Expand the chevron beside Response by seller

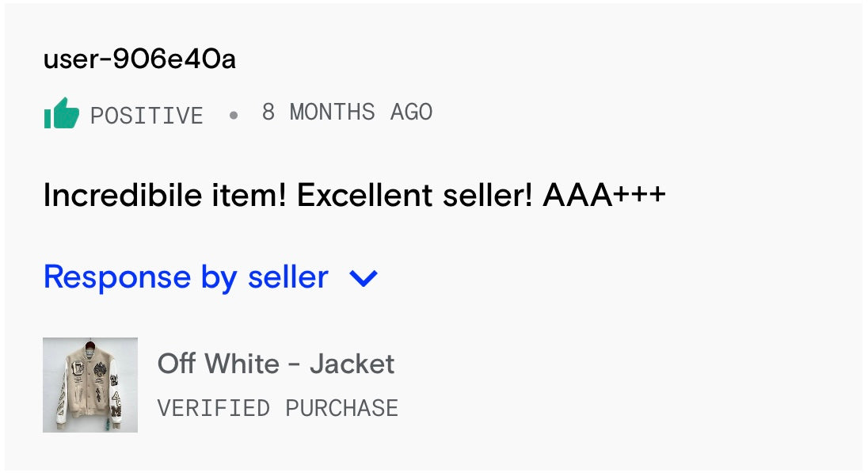click(x=364, y=278)
